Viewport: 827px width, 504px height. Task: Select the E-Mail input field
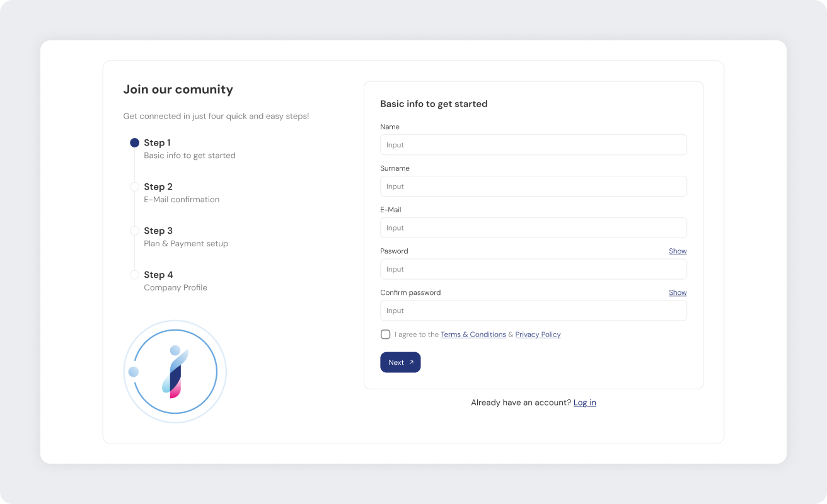[x=533, y=228]
